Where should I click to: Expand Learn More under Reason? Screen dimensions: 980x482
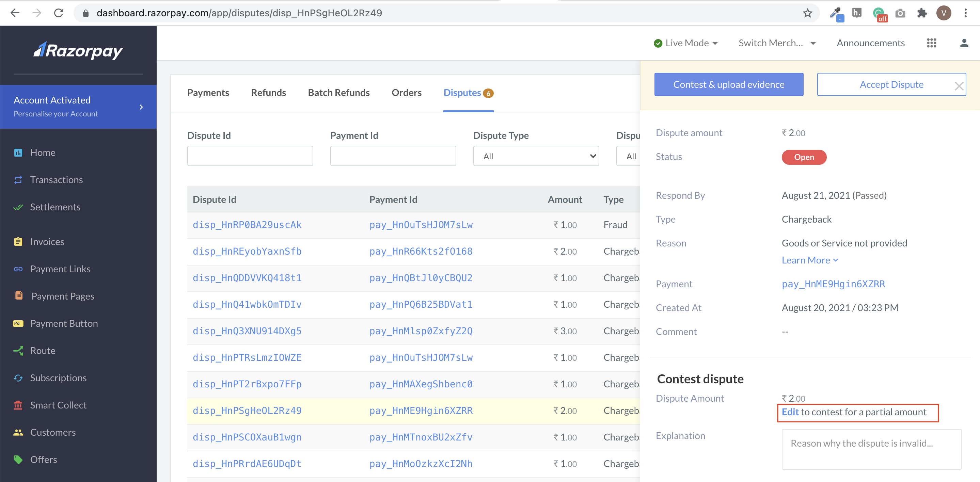click(x=809, y=260)
